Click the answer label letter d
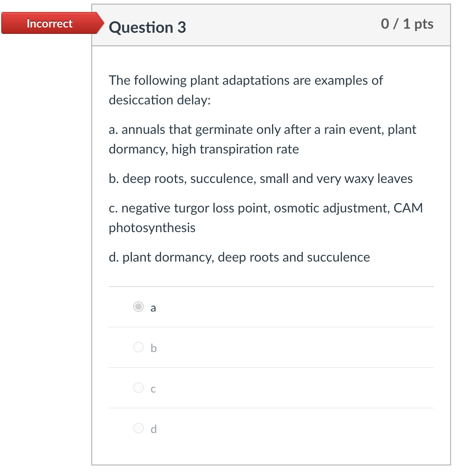Image resolution: width=476 pixels, height=474 pixels. pyautogui.click(x=154, y=429)
